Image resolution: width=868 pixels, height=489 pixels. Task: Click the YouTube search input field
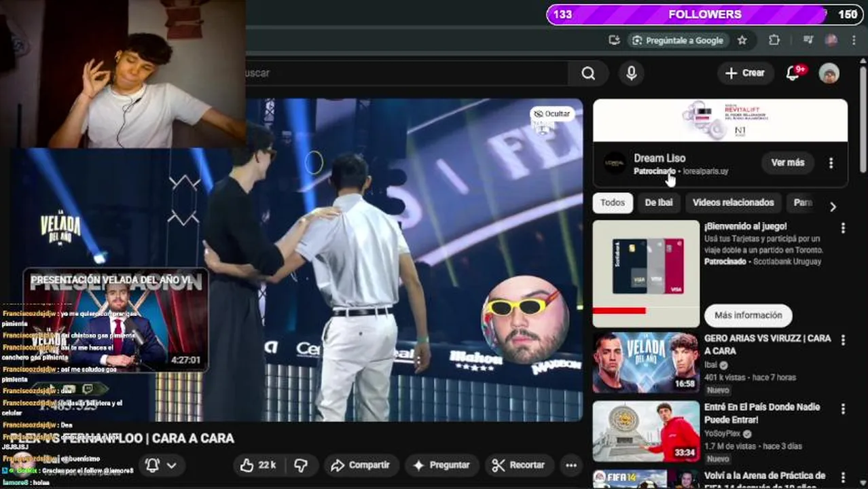tap(407, 73)
